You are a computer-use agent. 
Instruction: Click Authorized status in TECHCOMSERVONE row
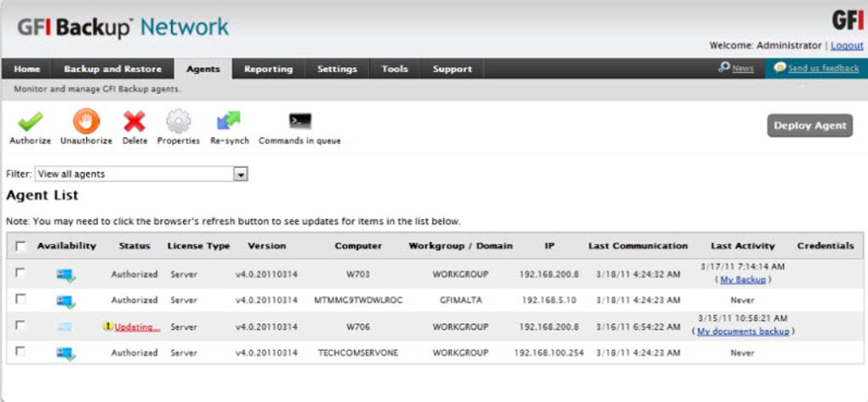134,353
